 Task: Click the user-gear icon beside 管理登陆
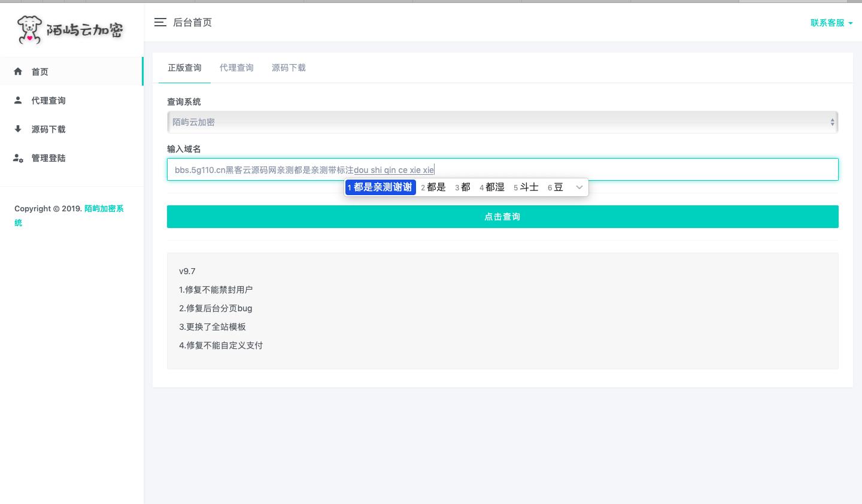tap(18, 158)
